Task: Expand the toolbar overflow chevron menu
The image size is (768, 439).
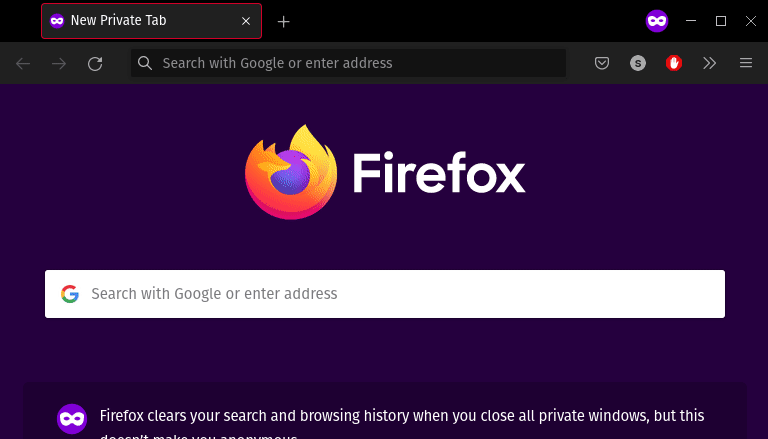Action: coord(710,63)
